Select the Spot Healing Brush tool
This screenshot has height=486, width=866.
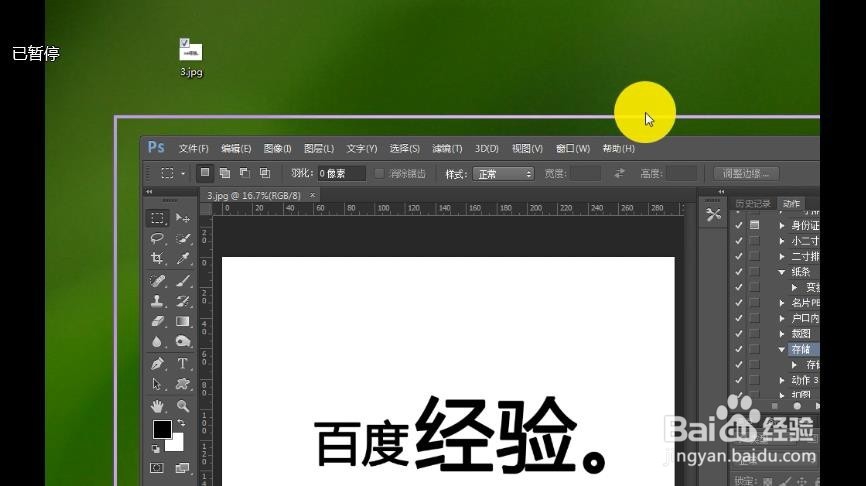(157, 281)
